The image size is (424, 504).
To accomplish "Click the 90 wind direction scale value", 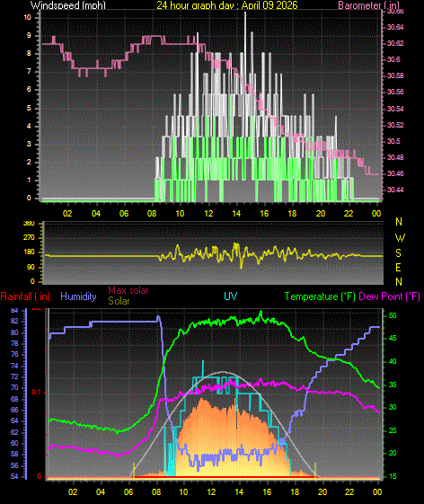I will tap(31, 268).
